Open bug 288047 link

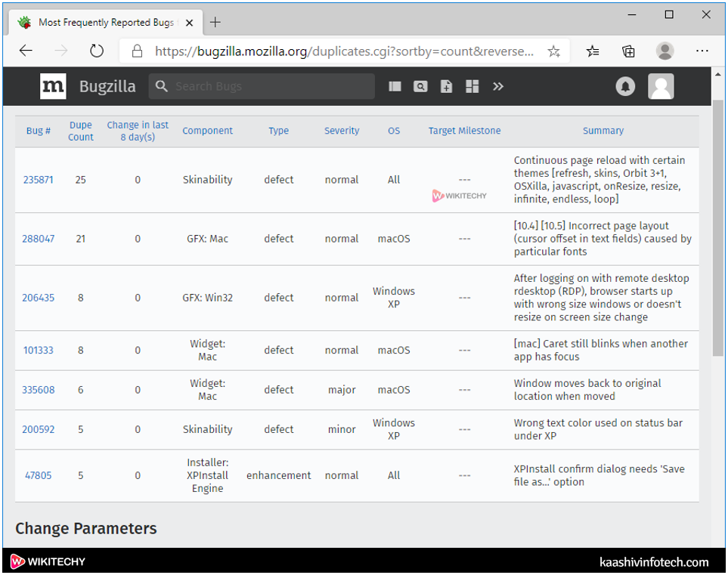click(38, 239)
